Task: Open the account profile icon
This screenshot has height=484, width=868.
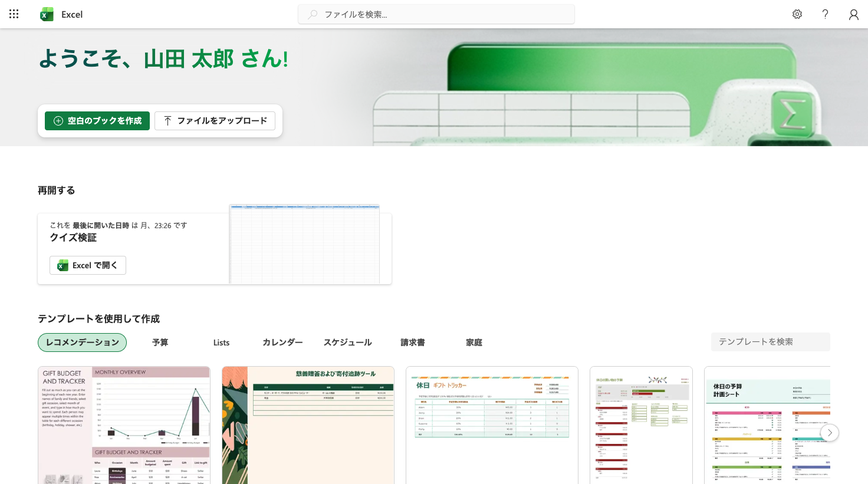Action: click(x=853, y=14)
